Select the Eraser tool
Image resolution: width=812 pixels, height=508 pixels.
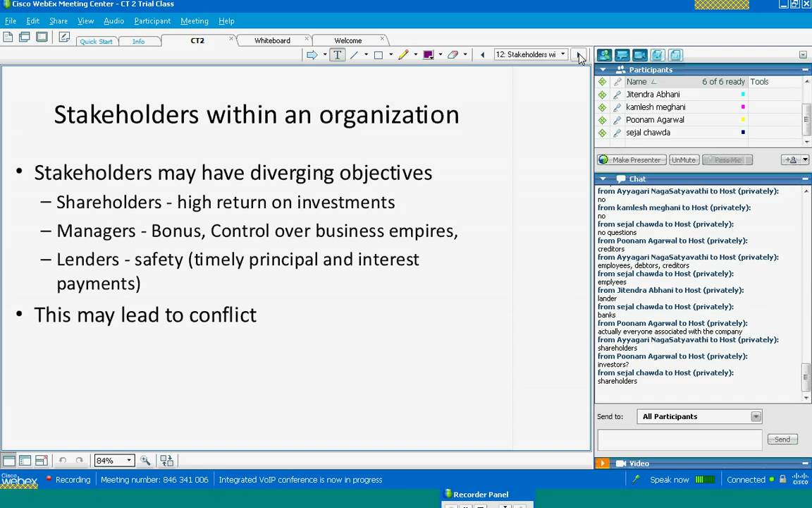(453, 54)
